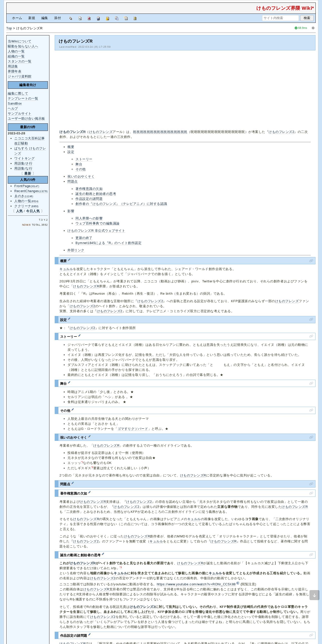The width and height of the screenshot is (322, 644).
Task: Focus the サイト内検索 search field
Action: click(280, 18)
